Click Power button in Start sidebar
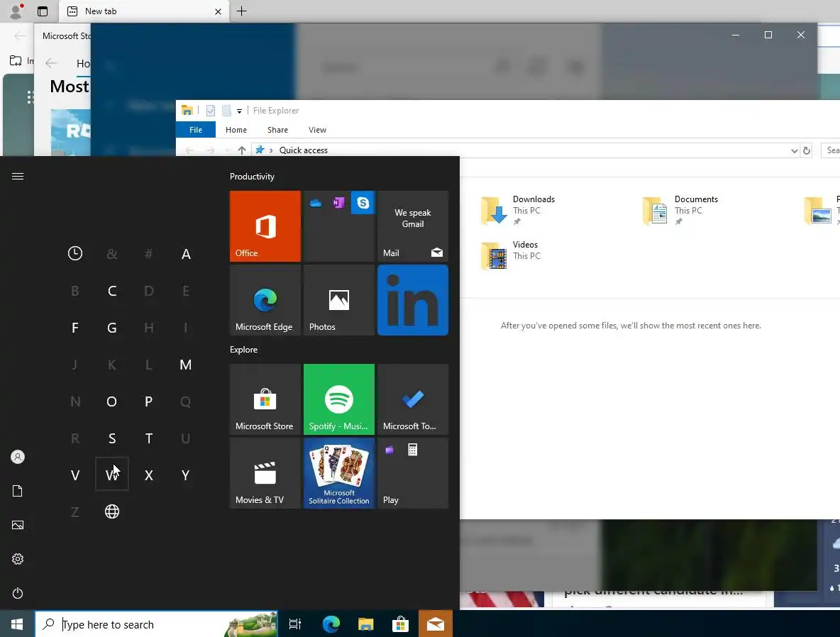The width and height of the screenshot is (840, 637). tap(18, 593)
